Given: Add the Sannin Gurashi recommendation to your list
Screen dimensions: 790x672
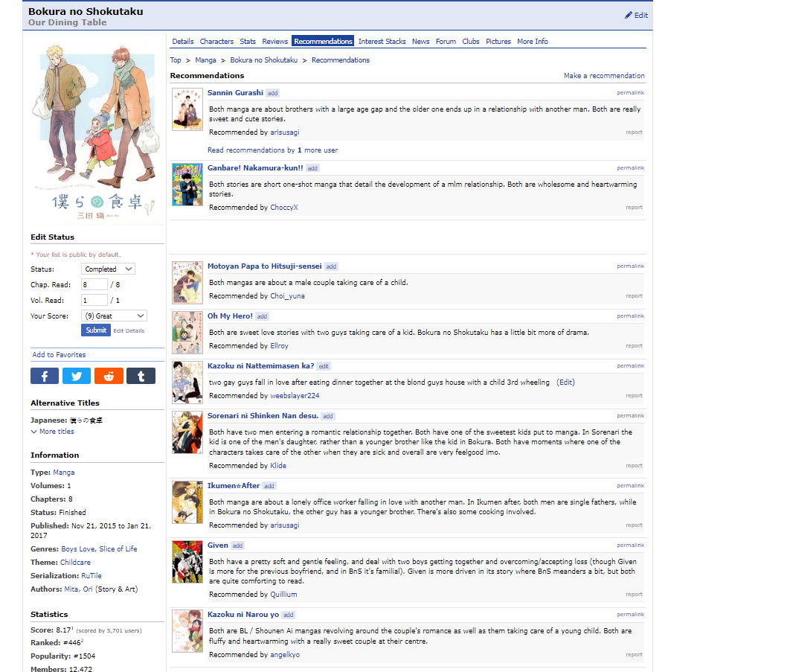Looking at the screenshot, I should [272, 92].
